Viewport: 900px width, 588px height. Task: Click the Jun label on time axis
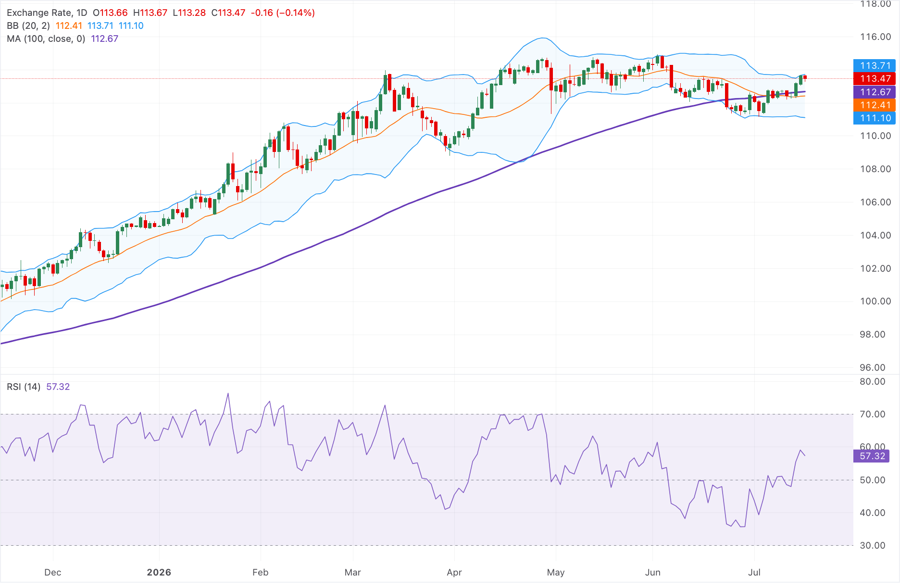tap(653, 573)
